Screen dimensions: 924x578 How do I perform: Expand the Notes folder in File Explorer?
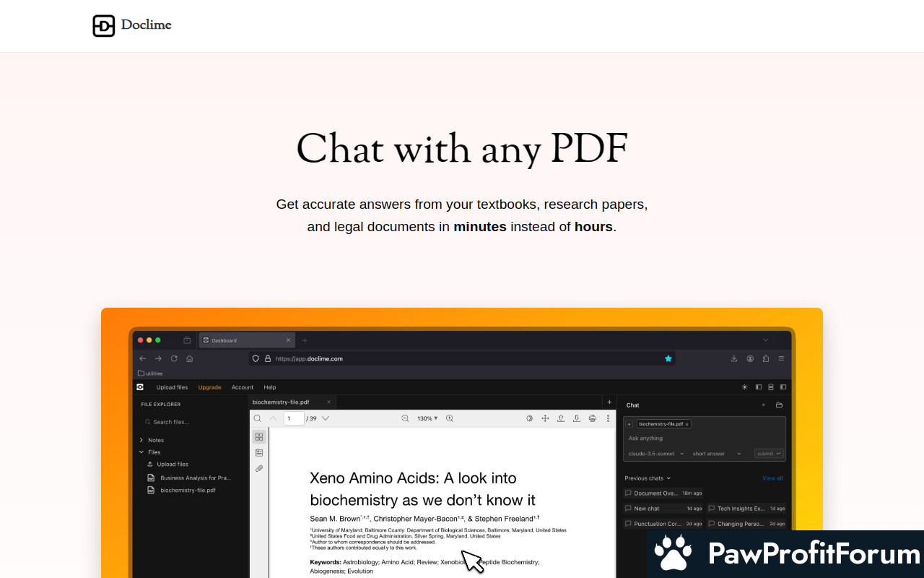point(141,440)
